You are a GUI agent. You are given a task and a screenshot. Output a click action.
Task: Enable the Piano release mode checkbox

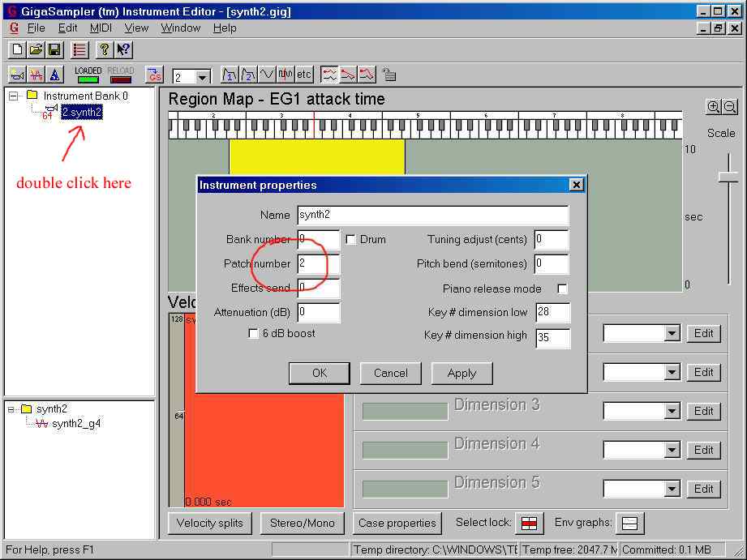pyautogui.click(x=563, y=289)
